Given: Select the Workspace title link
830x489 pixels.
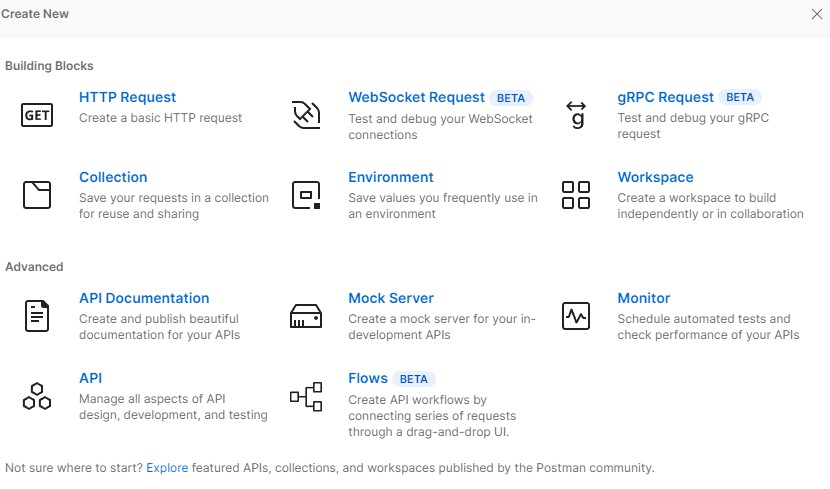Looking at the screenshot, I should [655, 177].
